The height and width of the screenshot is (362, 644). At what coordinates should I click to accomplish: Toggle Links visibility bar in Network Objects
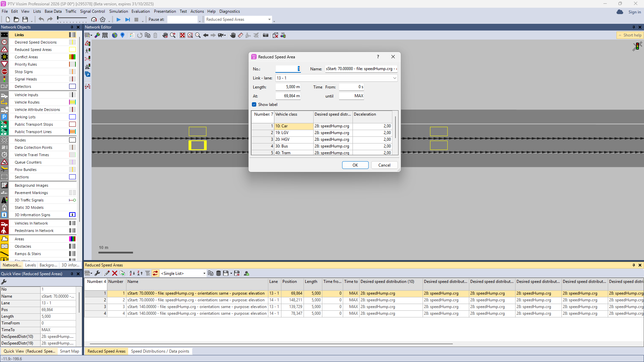pyautogui.click(x=72, y=35)
